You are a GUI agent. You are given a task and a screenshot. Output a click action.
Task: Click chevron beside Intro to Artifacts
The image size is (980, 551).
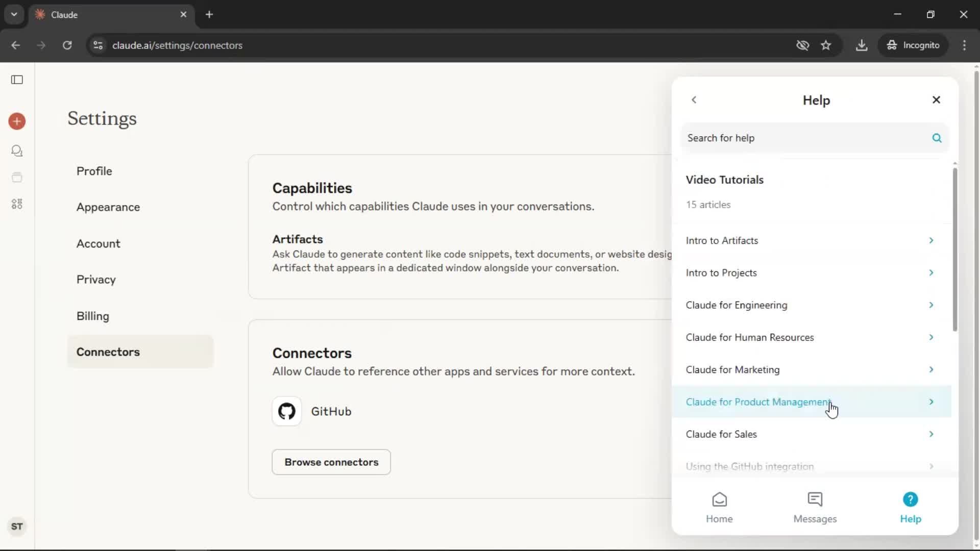[931, 240]
